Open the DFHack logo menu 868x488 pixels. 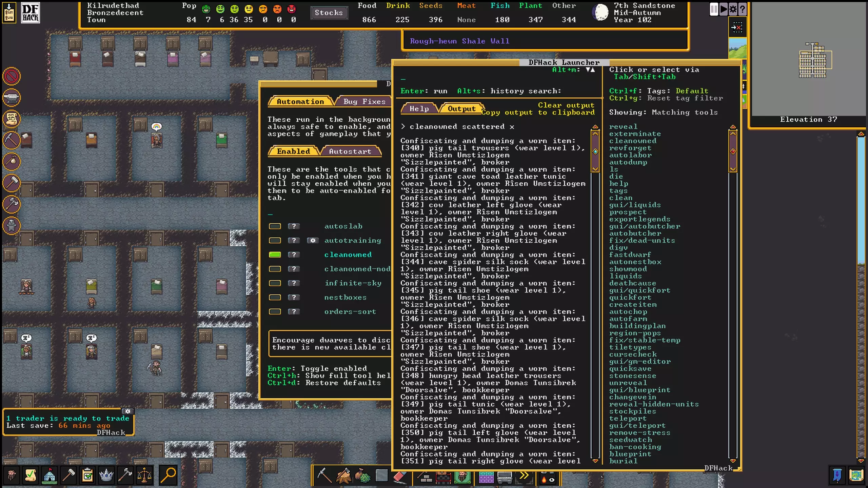point(30,13)
